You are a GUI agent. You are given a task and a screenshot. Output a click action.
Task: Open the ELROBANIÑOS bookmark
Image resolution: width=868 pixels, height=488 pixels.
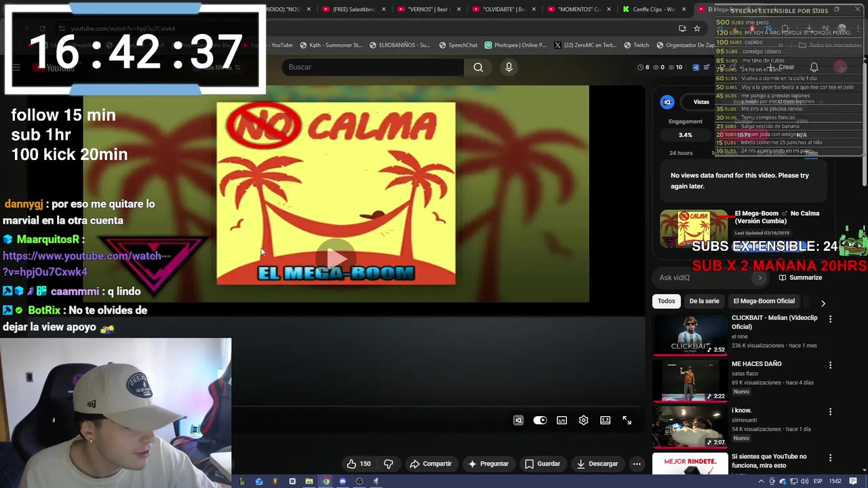(x=400, y=45)
